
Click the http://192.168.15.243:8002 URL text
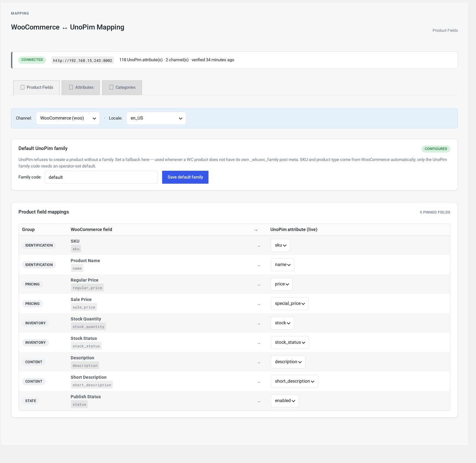pyautogui.click(x=83, y=60)
